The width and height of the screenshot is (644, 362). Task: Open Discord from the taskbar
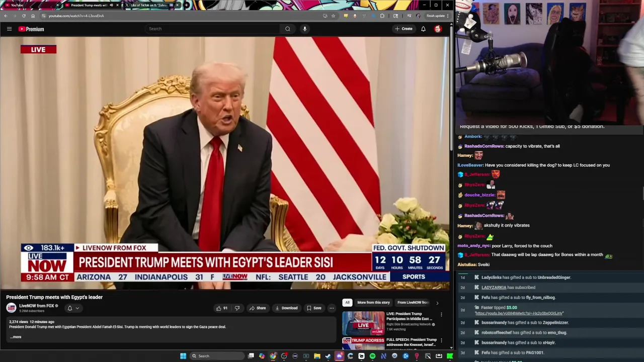coord(339,356)
